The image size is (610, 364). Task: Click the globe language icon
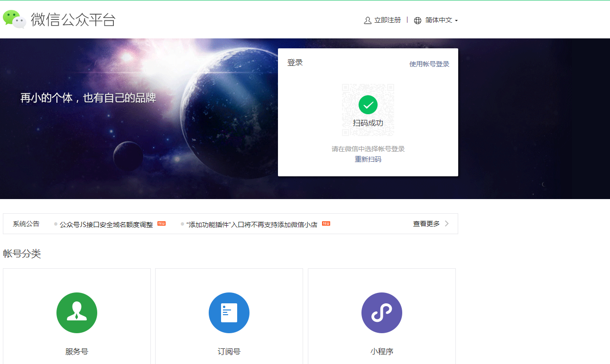click(x=417, y=20)
